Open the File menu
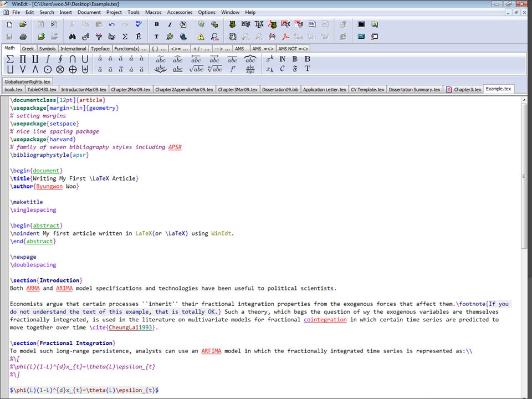532x399 pixels. (x=16, y=12)
